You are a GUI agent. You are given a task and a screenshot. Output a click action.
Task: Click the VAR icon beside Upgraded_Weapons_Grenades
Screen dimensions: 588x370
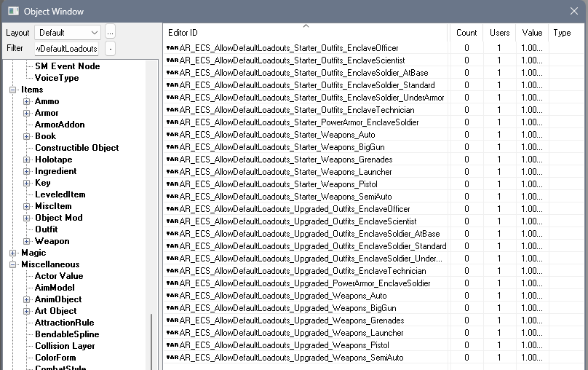point(172,320)
